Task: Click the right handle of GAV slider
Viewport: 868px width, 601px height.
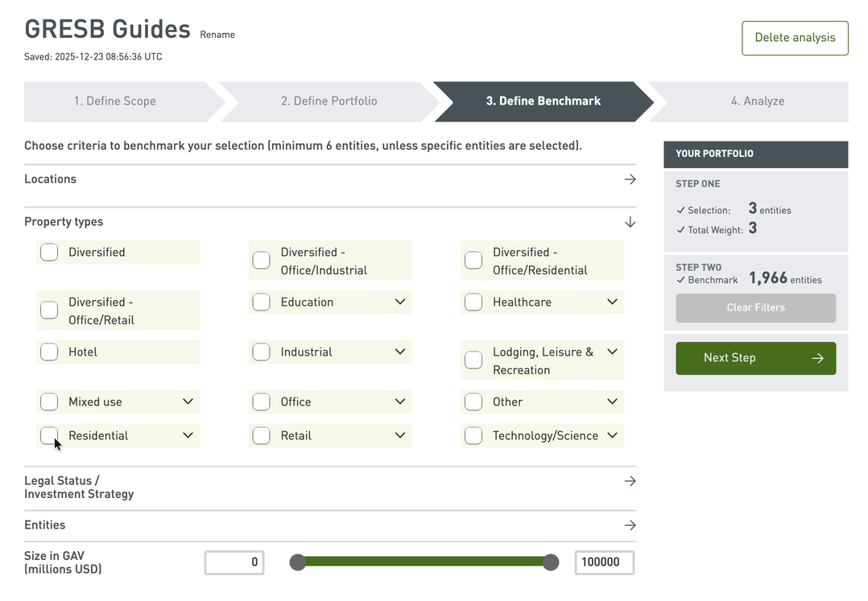Action: (551, 562)
